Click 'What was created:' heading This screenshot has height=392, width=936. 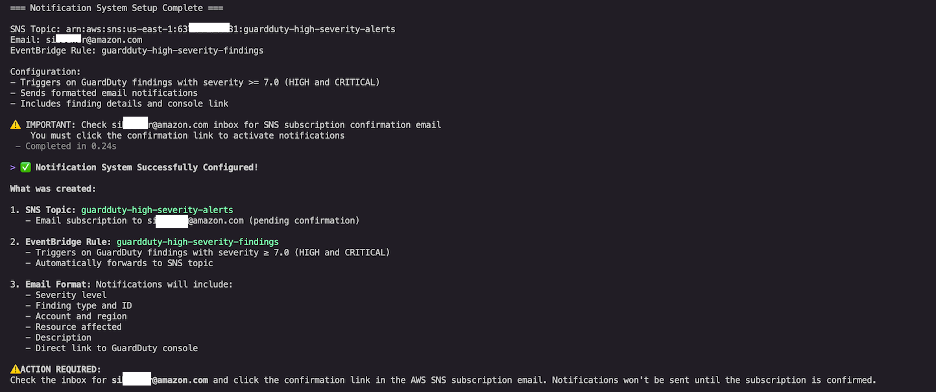pos(53,189)
